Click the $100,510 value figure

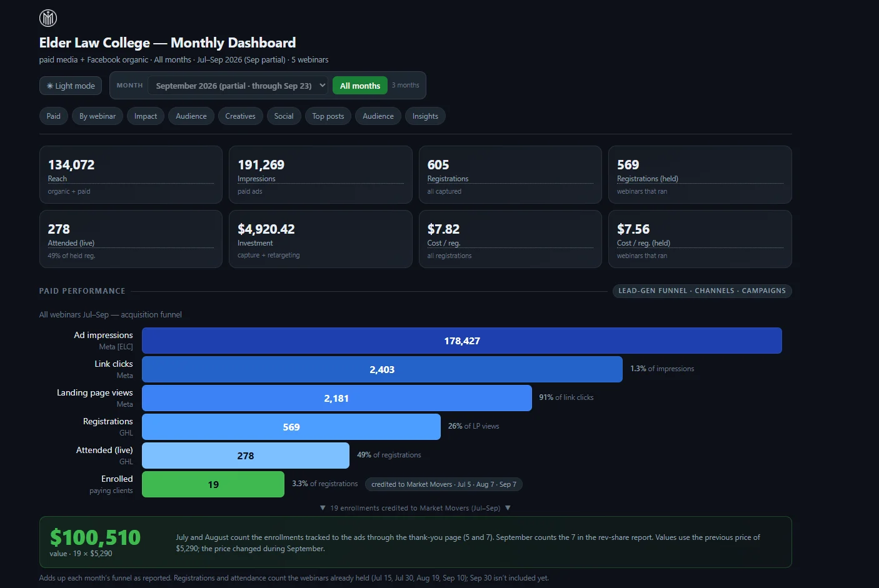coord(95,537)
